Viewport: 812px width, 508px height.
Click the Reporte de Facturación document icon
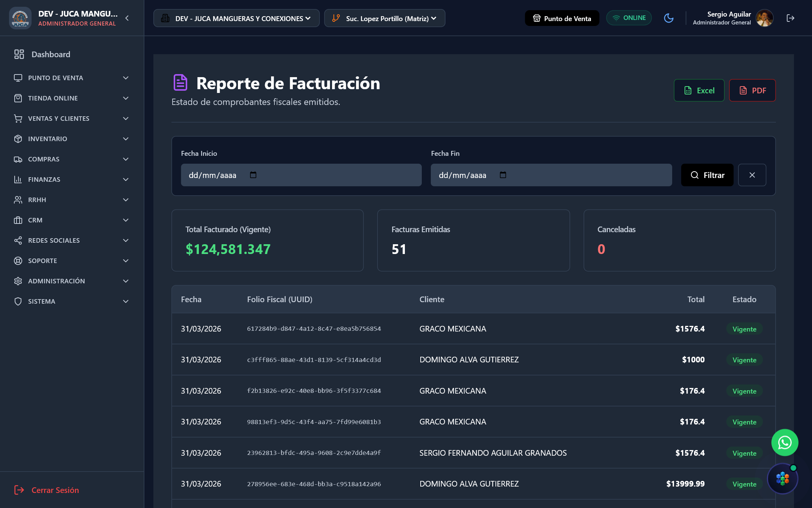click(180, 83)
